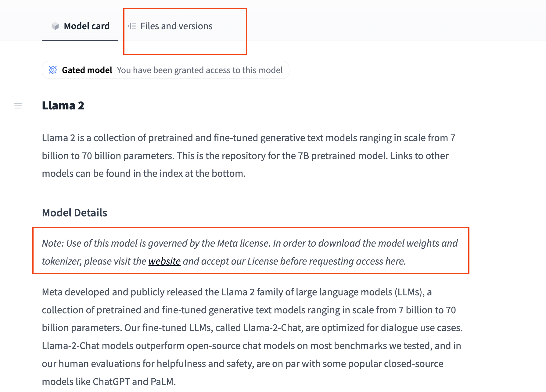Image resolution: width=546 pixels, height=392 pixels.
Task: Click the Gated model badge icon
Action: [53, 70]
